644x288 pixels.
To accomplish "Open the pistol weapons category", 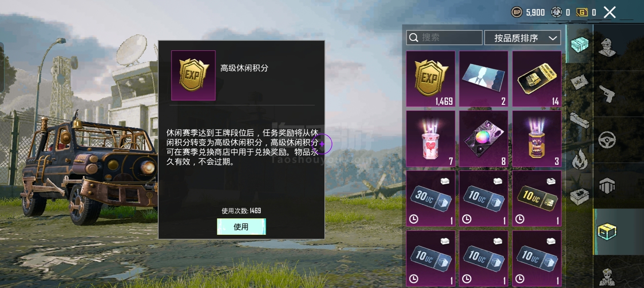I will [x=607, y=94].
